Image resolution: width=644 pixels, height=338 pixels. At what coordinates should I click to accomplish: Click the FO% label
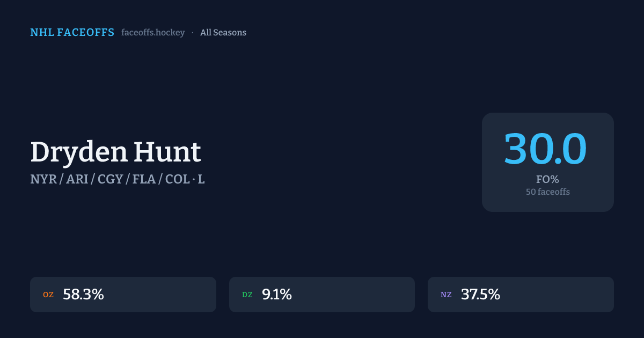(x=547, y=179)
